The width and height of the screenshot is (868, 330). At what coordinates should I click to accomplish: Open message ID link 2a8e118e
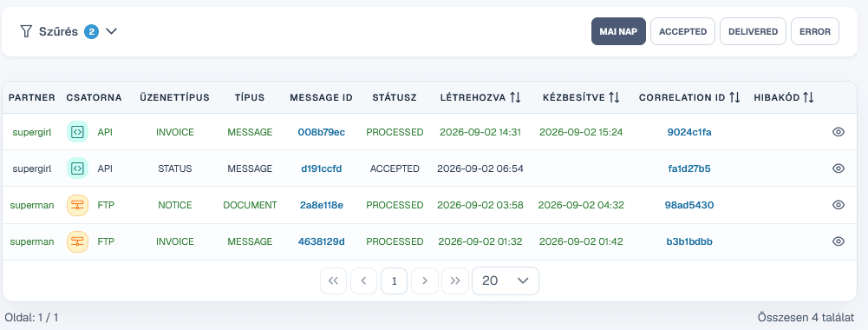pyautogui.click(x=321, y=205)
